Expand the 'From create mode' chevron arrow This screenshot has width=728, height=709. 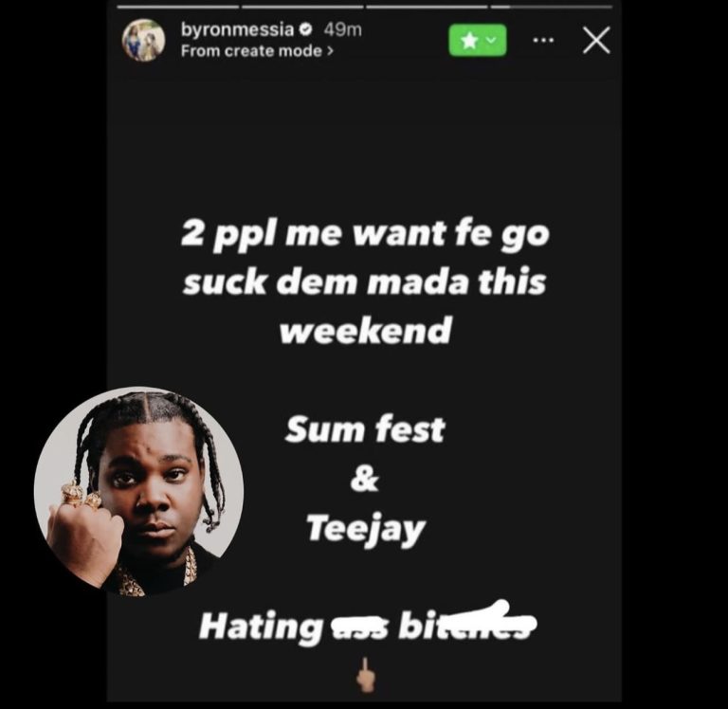(x=330, y=50)
